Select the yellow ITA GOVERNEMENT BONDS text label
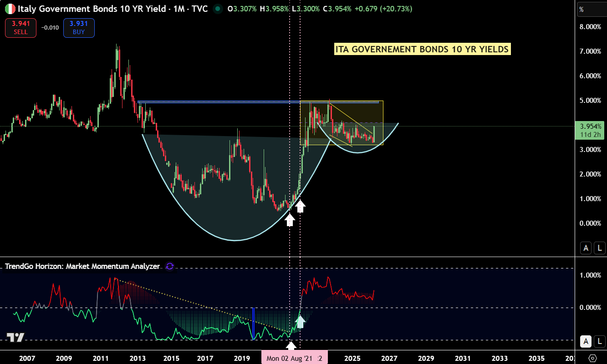The width and height of the screenshot is (607, 364). coord(422,49)
